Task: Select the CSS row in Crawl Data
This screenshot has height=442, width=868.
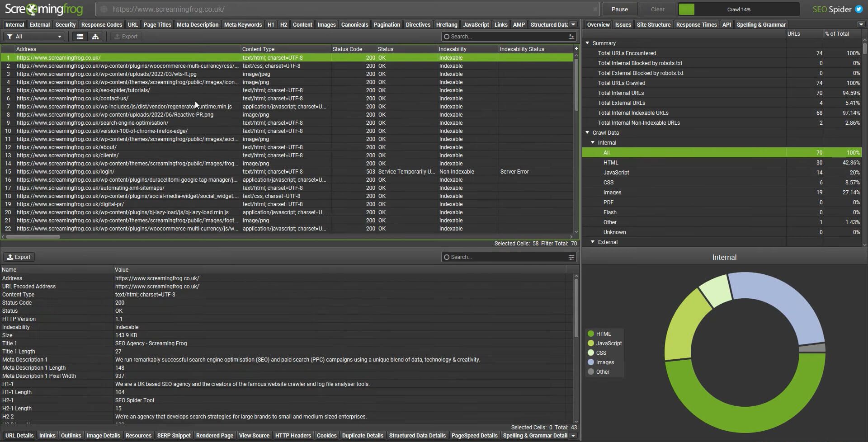Action: pos(722,183)
